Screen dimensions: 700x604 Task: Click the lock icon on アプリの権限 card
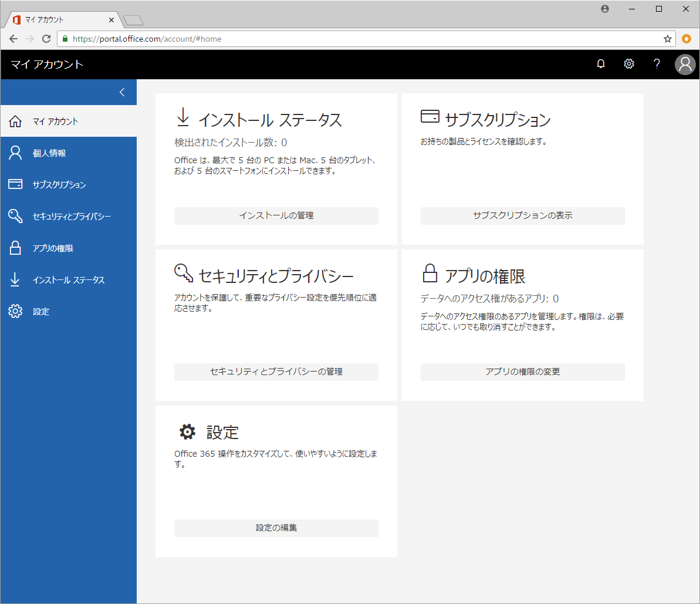pos(430,273)
